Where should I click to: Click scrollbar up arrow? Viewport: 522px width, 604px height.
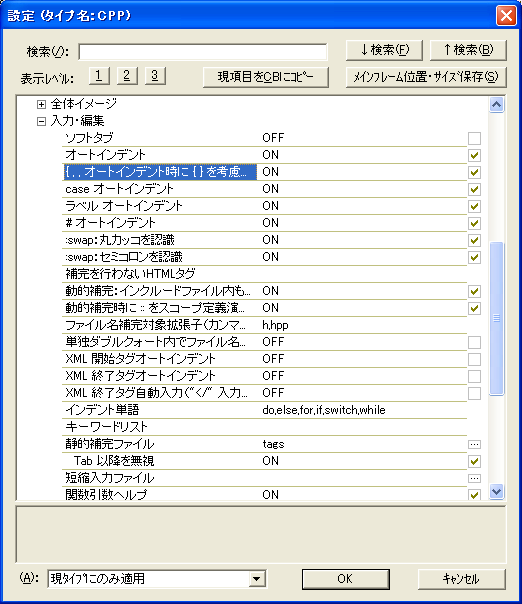497,104
